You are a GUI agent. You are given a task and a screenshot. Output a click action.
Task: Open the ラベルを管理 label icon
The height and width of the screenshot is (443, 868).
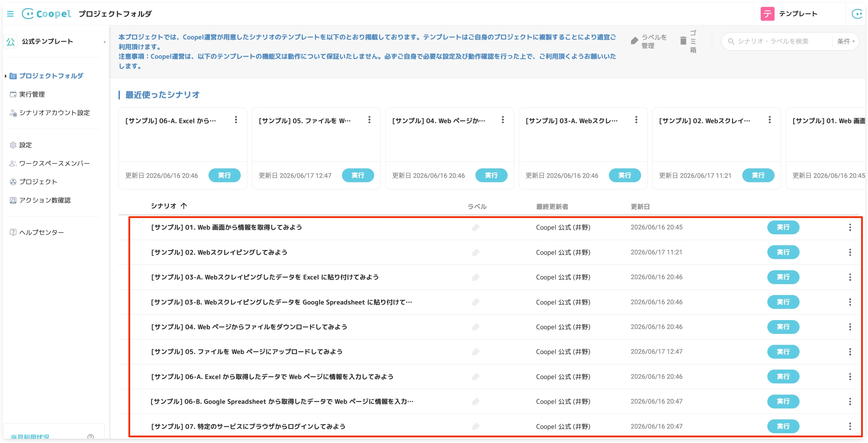[634, 41]
